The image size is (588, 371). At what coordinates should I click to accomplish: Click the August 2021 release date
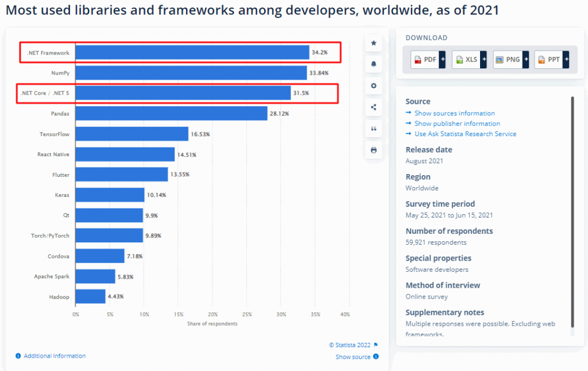(424, 161)
